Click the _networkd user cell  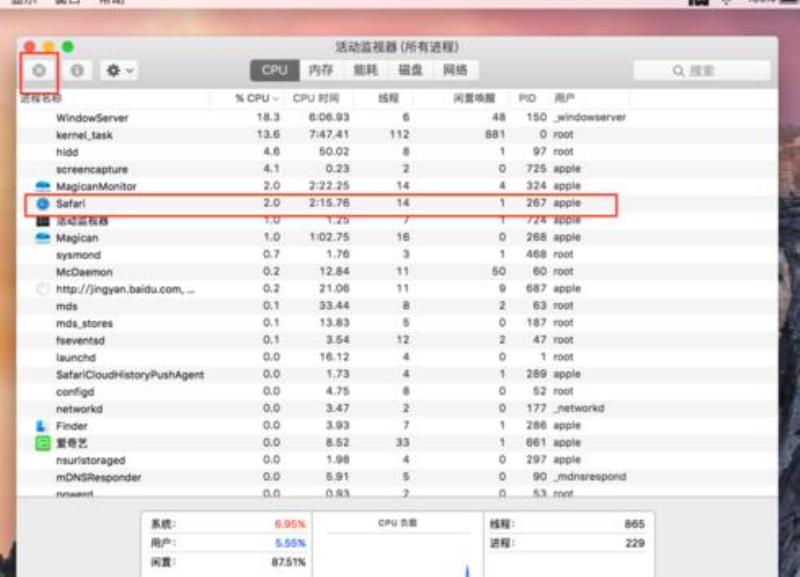tap(579, 409)
